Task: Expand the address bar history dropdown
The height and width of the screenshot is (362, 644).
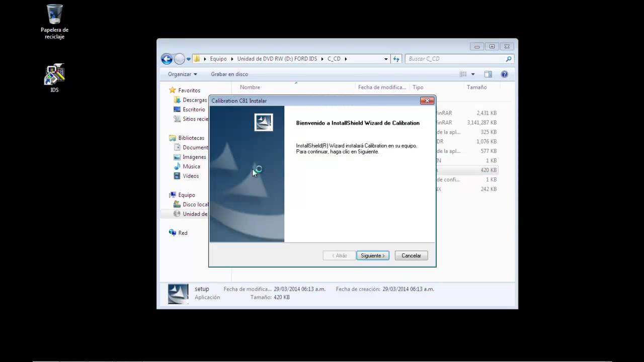Action: click(x=386, y=59)
